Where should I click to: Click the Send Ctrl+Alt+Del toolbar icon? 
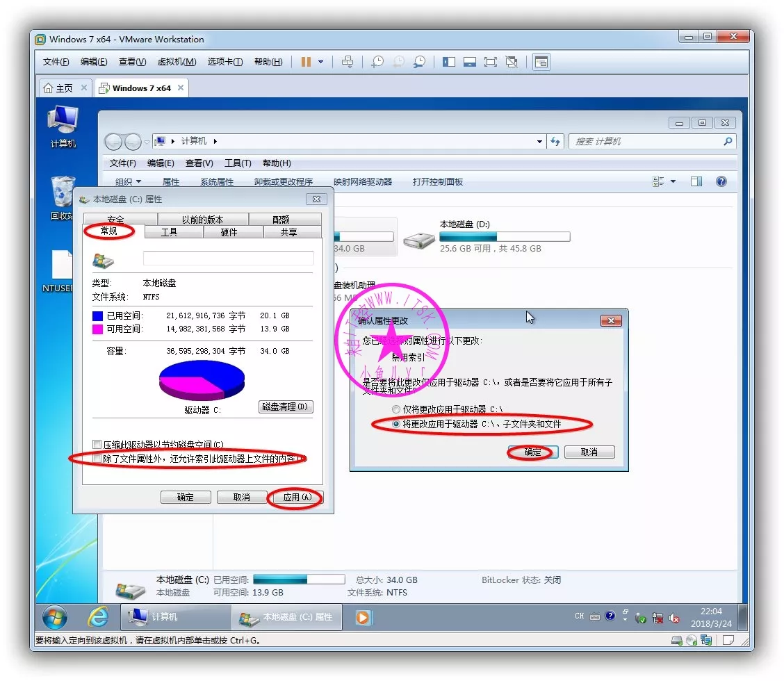tap(348, 62)
